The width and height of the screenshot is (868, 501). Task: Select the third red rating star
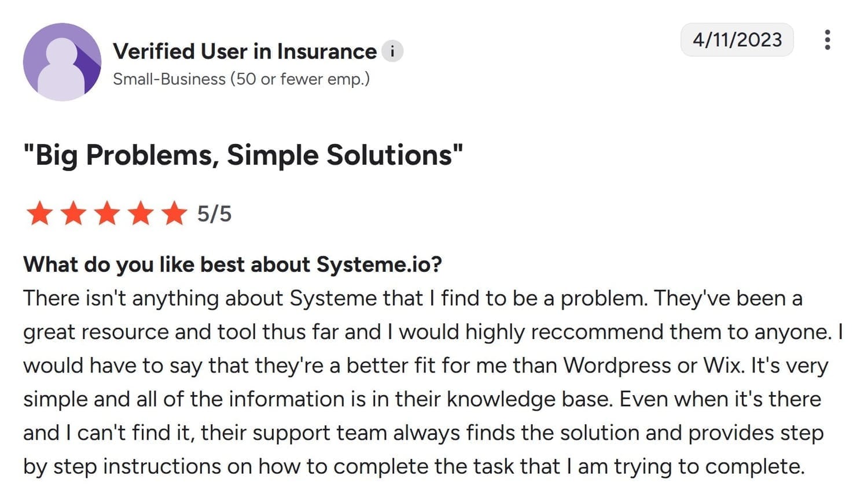click(106, 213)
